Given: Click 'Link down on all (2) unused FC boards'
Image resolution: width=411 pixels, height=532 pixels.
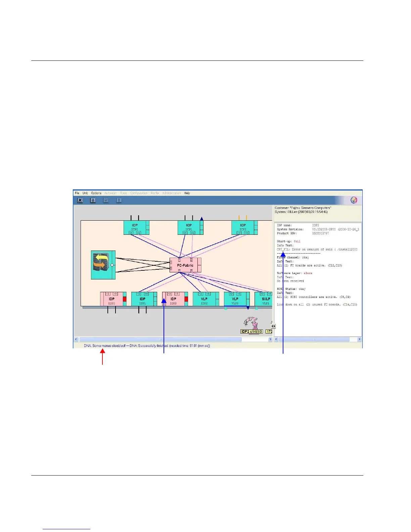Looking at the screenshot, I should tap(317, 305).
